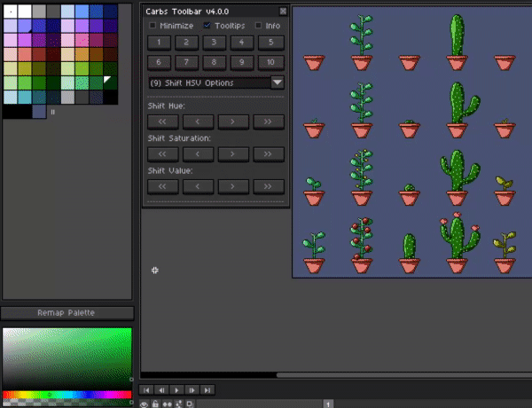Click the first frame playback button
This screenshot has height=408, width=532.
[x=146, y=390]
